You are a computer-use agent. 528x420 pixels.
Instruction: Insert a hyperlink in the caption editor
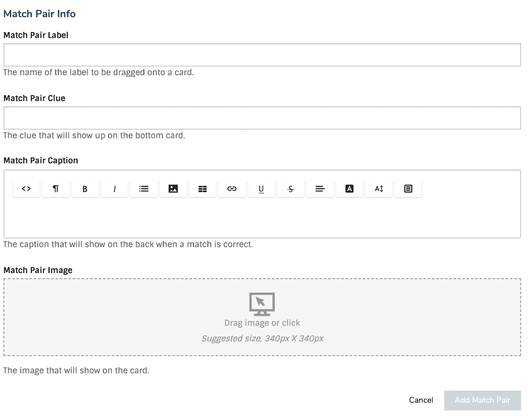(232, 188)
